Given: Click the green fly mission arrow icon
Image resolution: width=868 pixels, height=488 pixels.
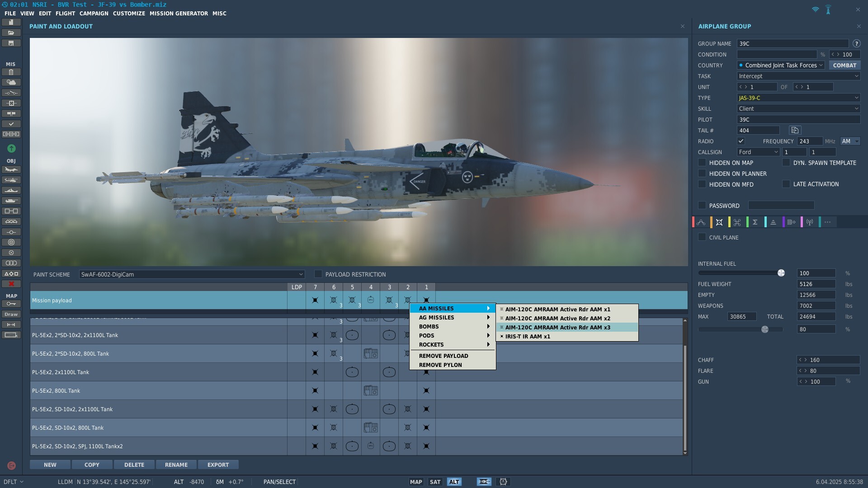Looking at the screenshot, I should click(11, 148).
